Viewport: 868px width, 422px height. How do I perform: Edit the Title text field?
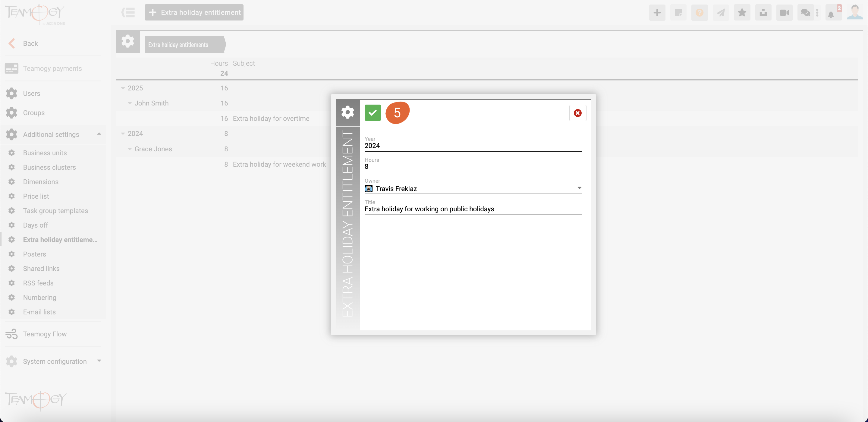473,209
